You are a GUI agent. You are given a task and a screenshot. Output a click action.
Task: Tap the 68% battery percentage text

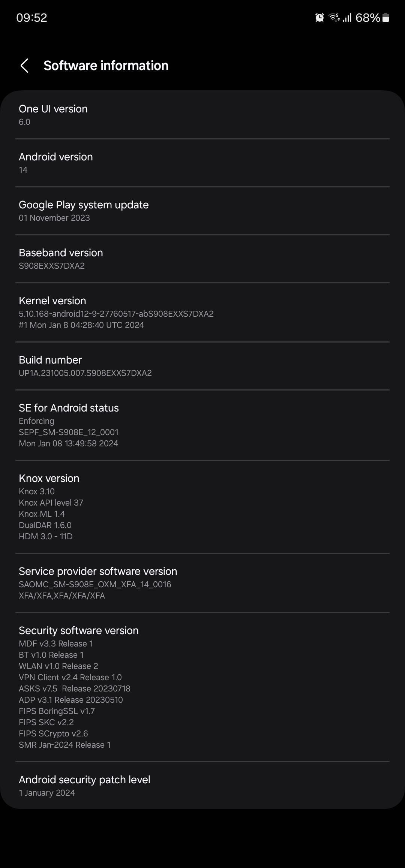(367, 18)
